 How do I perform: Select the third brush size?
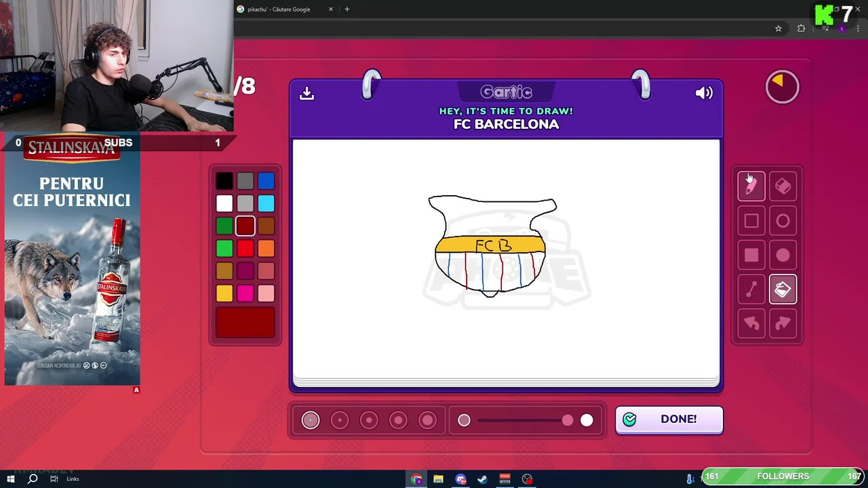369,420
